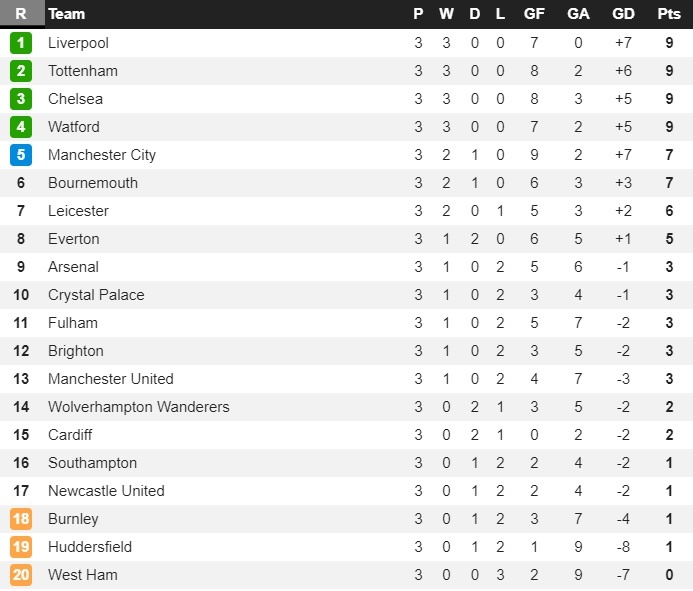Image resolution: width=693 pixels, height=591 pixels.
Task: Click the Crystal Palace team name
Action: pyautogui.click(x=96, y=295)
